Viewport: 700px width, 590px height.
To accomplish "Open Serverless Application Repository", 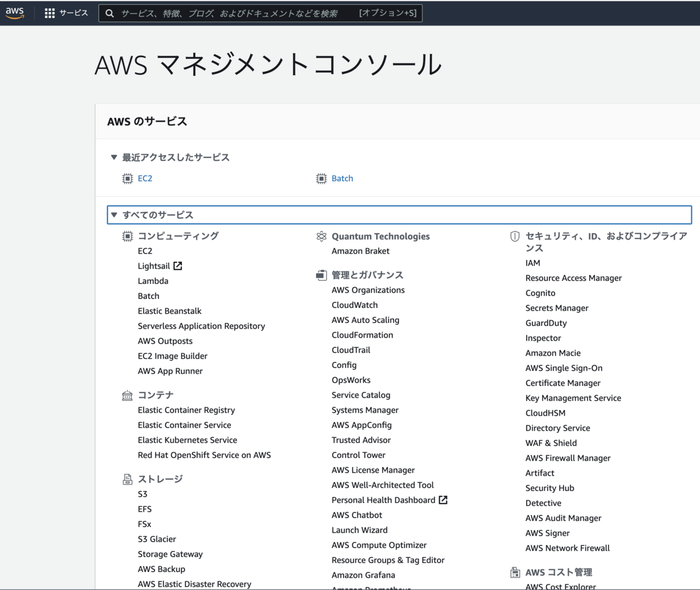I will [x=201, y=326].
